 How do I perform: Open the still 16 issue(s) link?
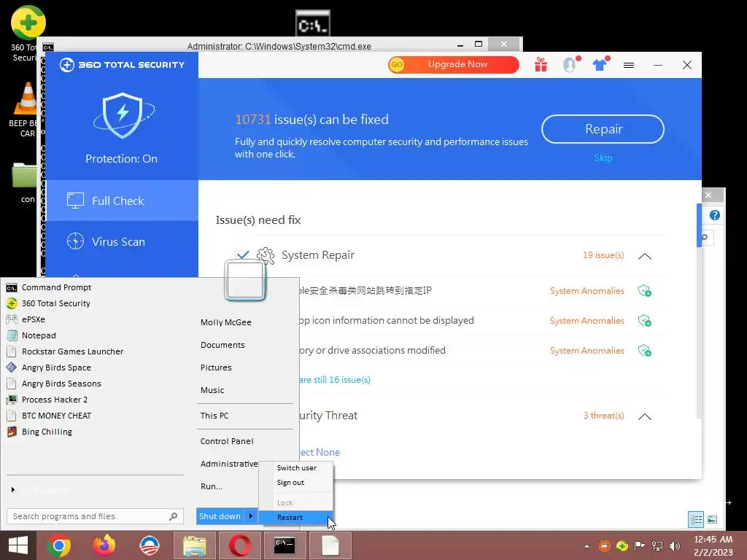pos(334,379)
